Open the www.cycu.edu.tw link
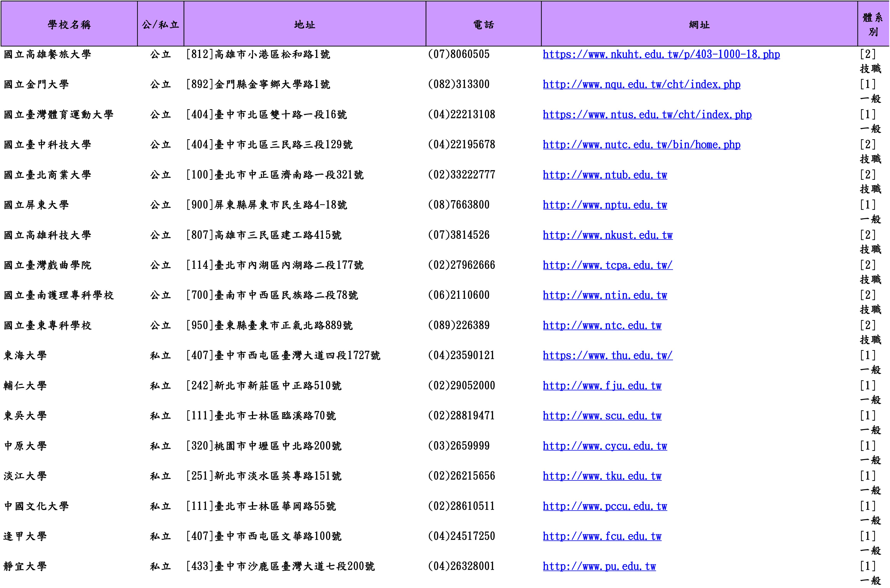This screenshot has width=890, height=588. pos(605,446)
